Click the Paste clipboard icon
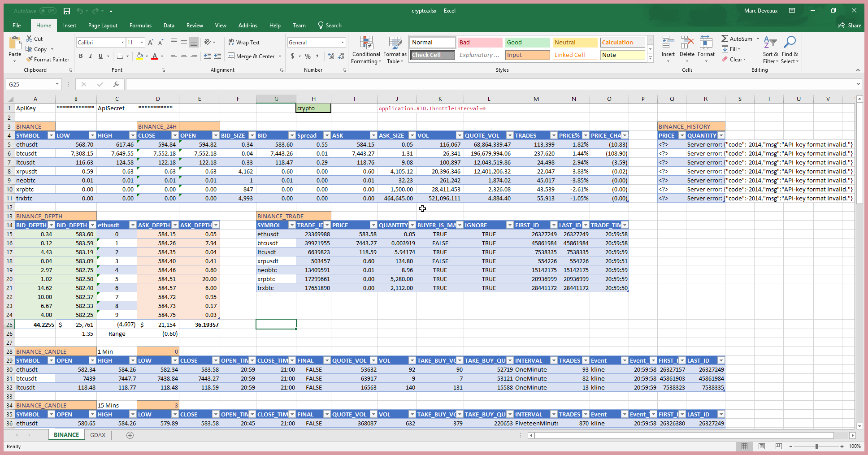Screen dimensions: 868x455 coord(15,43)
